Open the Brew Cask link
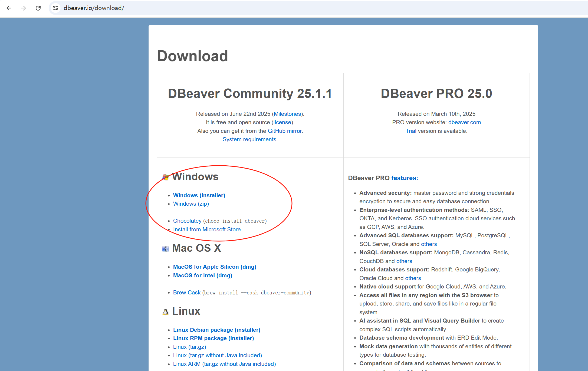Viewport: 588px width, 371px height. pyautogui.click(x=187, y=292)
